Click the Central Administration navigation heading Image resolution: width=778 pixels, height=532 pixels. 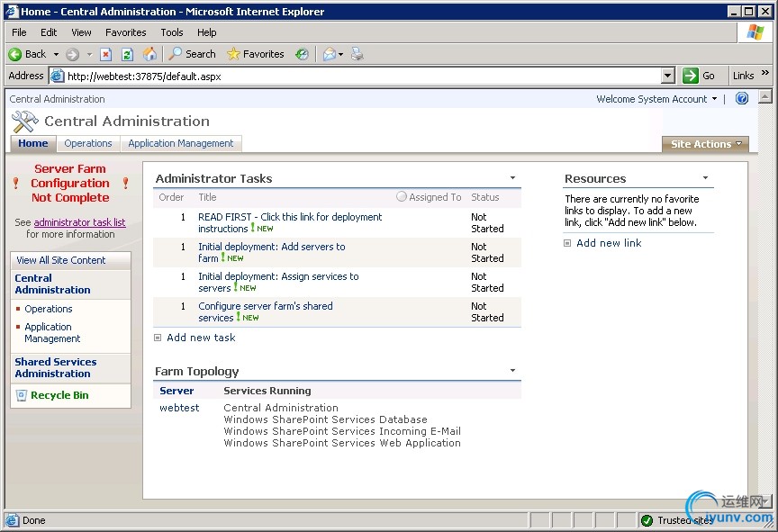pos(52,284)
